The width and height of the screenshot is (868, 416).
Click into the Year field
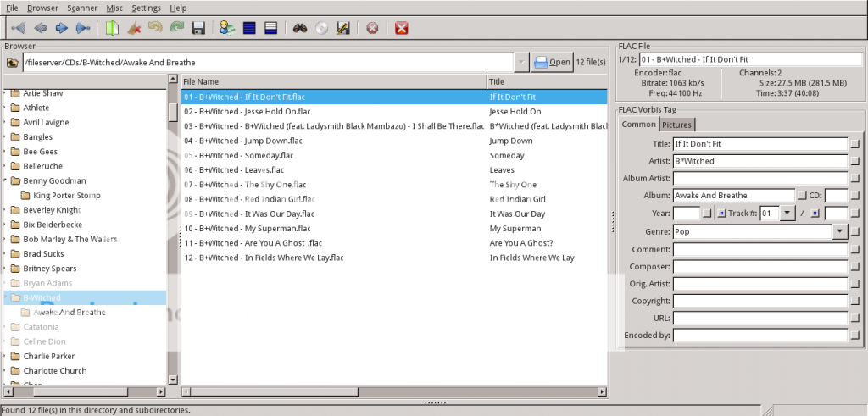pyautogui.click(x=687, y=214)
